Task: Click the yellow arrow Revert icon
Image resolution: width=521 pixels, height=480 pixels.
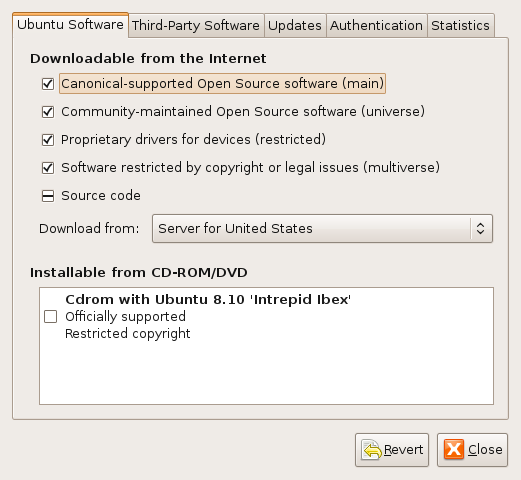Action: tap(372, 450)
